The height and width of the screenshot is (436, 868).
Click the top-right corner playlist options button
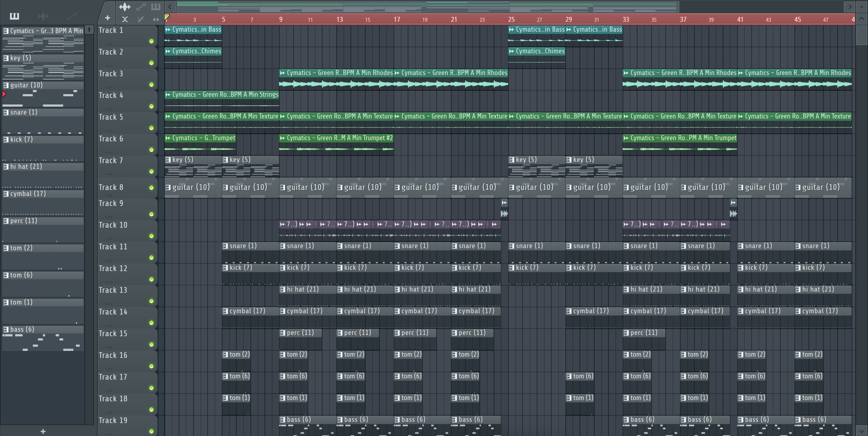862,6
